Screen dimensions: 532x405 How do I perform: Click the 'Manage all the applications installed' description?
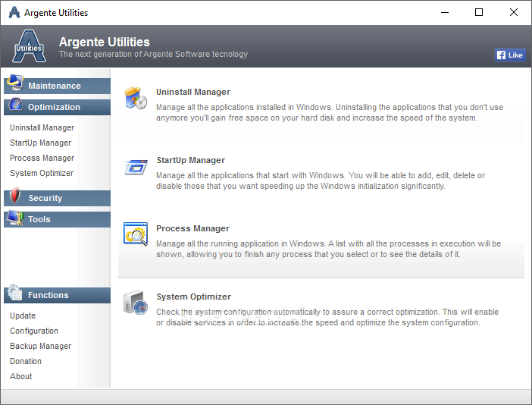[x=330, y=112]
